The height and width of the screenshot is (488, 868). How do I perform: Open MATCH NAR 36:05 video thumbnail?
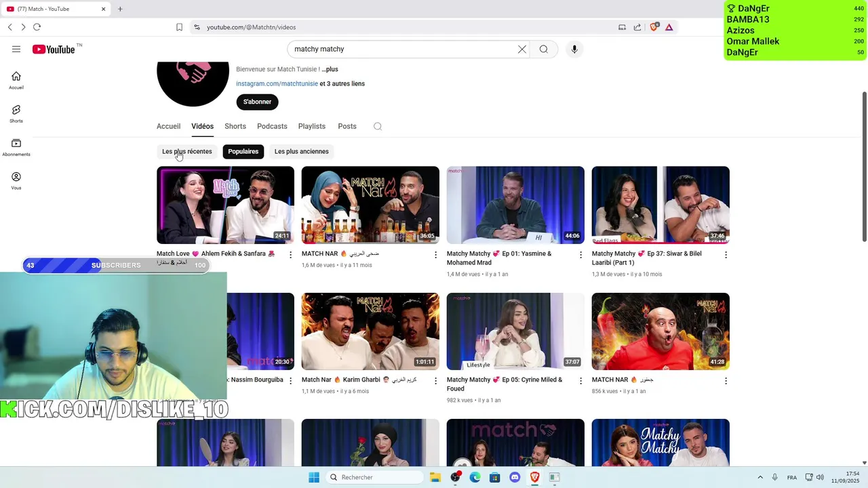pos(370,205)
